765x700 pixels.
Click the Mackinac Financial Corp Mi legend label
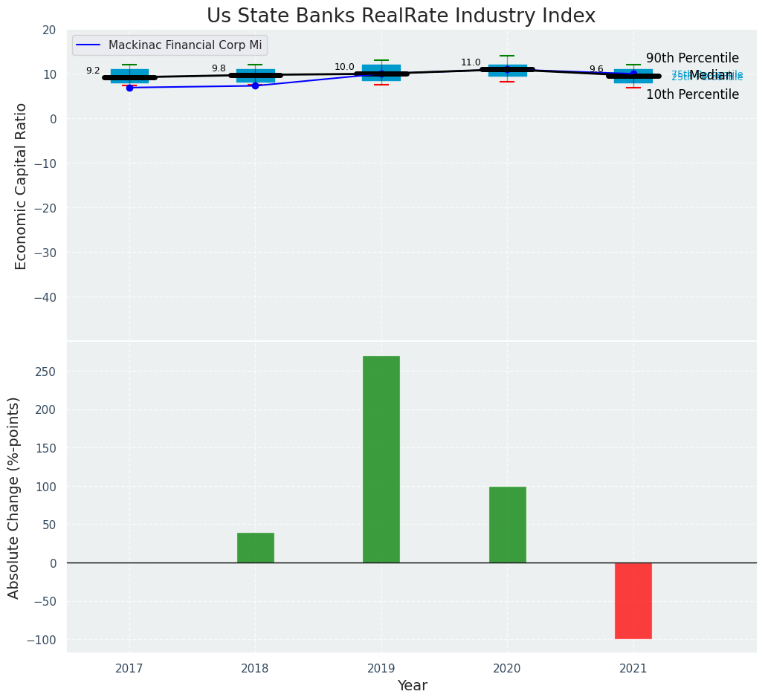pyautogui.click(x=185, y=45)
